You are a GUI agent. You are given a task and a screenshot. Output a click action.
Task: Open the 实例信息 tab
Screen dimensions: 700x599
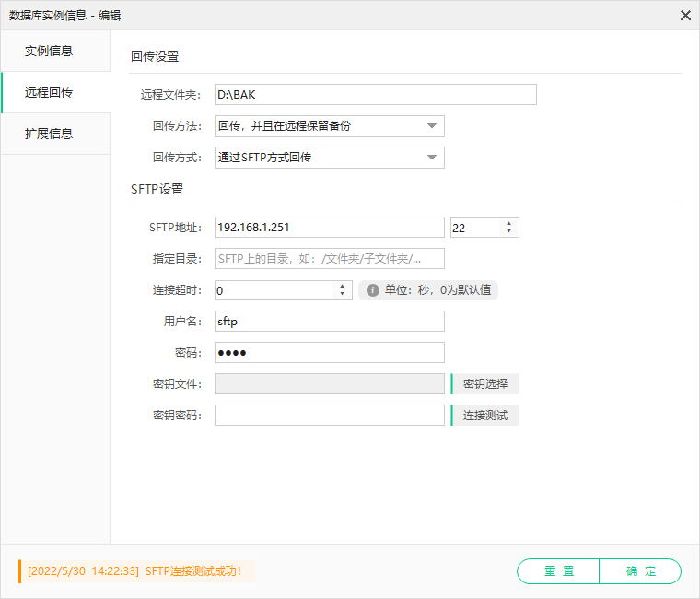[55, 51]
